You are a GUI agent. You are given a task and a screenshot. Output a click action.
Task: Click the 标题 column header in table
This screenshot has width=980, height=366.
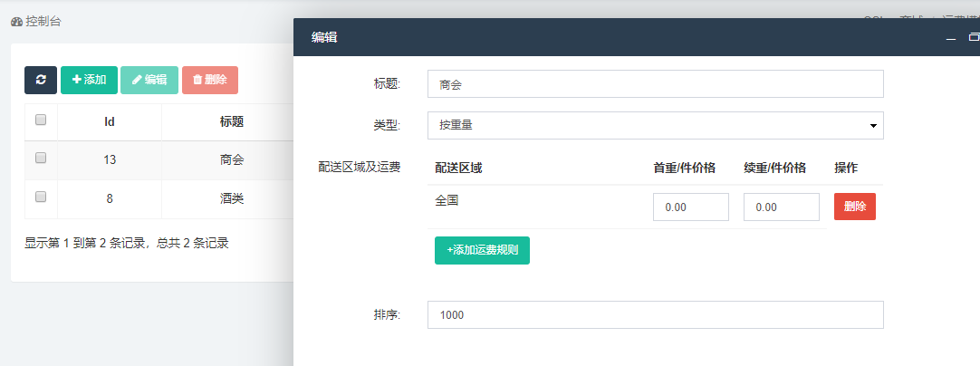[x=232, y=121]
